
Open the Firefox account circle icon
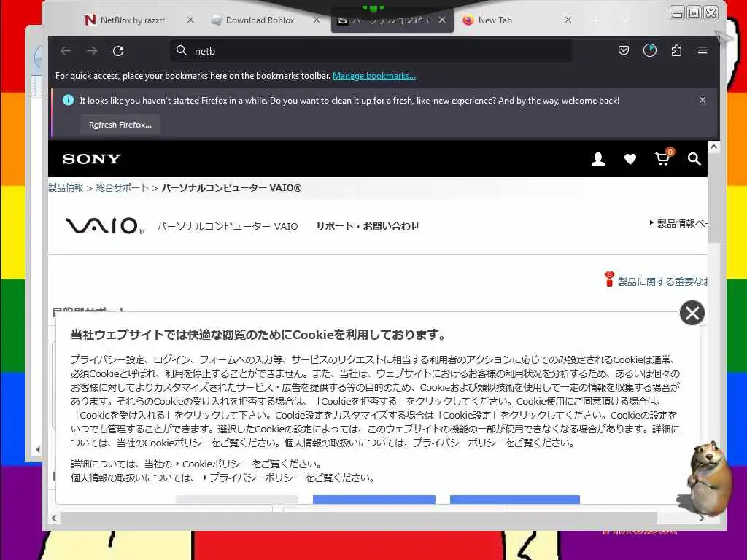click(650, 50)
